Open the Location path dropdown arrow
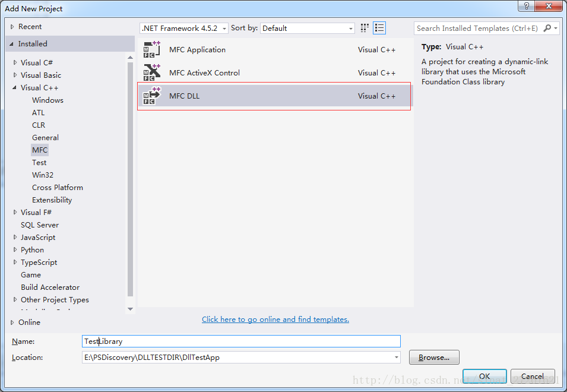The image size is (567, 392). [397, 358]
